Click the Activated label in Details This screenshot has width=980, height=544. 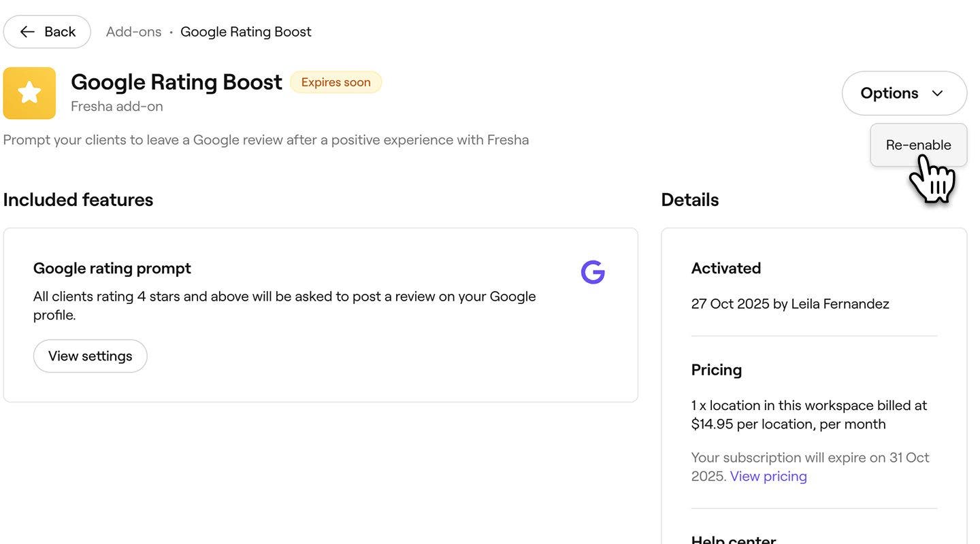[726, 269]
